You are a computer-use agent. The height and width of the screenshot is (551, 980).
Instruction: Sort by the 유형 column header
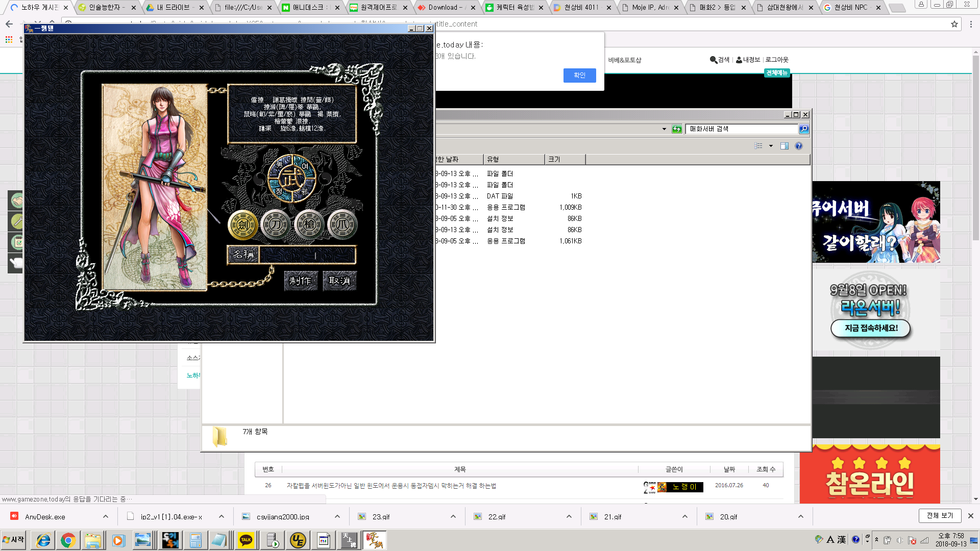click(513, 159)
